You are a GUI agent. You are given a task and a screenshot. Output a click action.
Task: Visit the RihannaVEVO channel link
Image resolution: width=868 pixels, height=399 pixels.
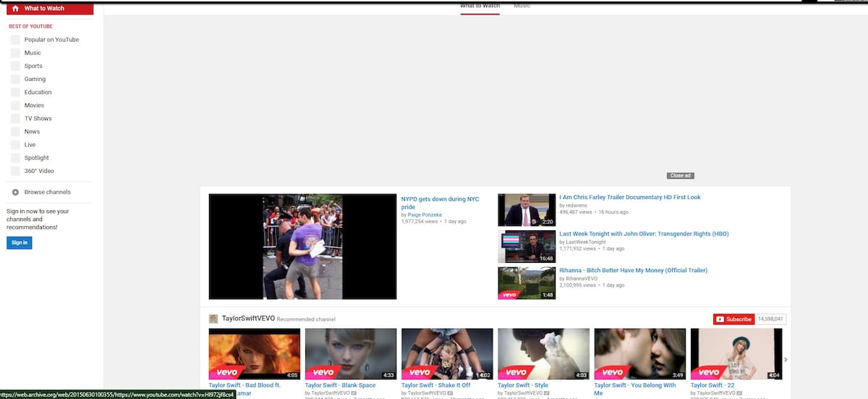click(582, 279)
